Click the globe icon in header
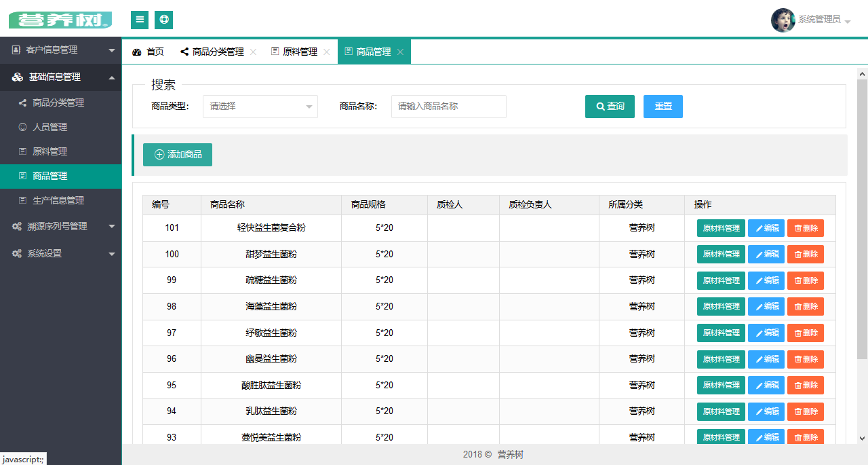Image resolution: width=868 pixels, height=465 pixels. [163, 20]
